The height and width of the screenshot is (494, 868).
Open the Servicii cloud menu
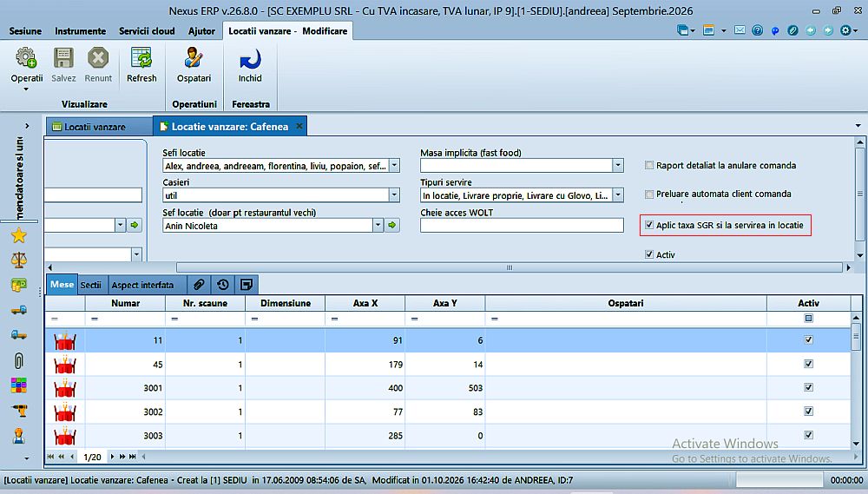click(147, 31)
